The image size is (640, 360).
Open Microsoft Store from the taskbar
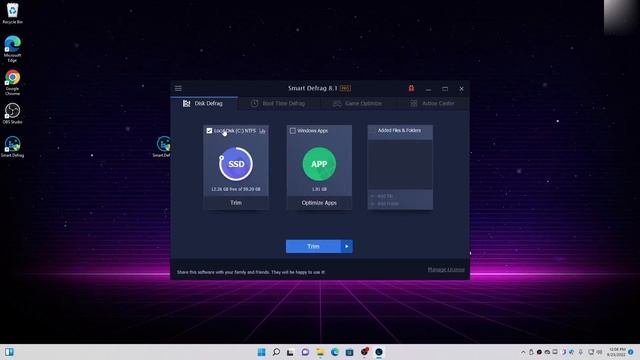pos(349,352)
